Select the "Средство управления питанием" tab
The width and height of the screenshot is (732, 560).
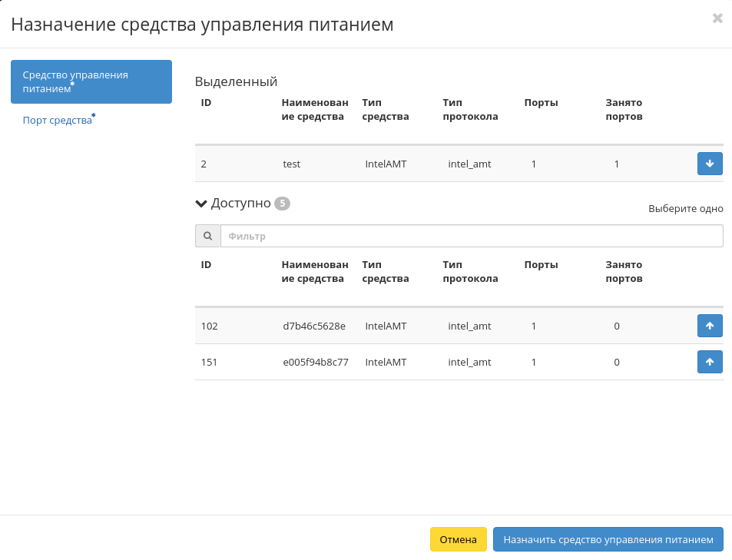click(91, 81)
